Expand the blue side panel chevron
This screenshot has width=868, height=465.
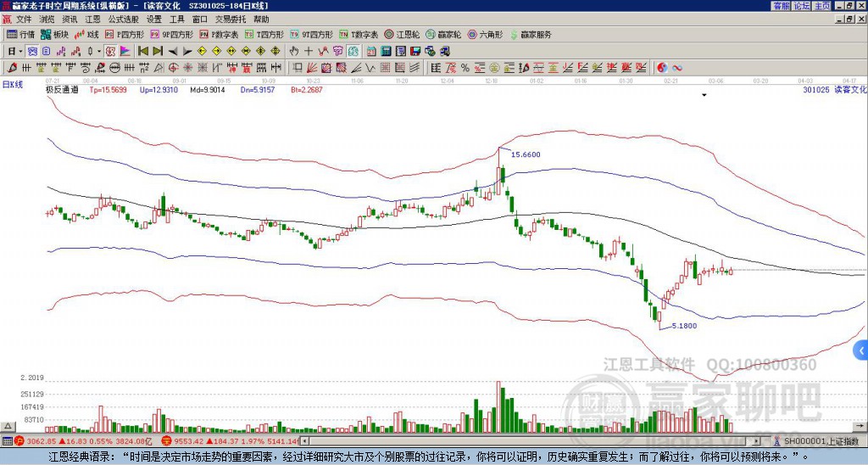coord(861,350)
